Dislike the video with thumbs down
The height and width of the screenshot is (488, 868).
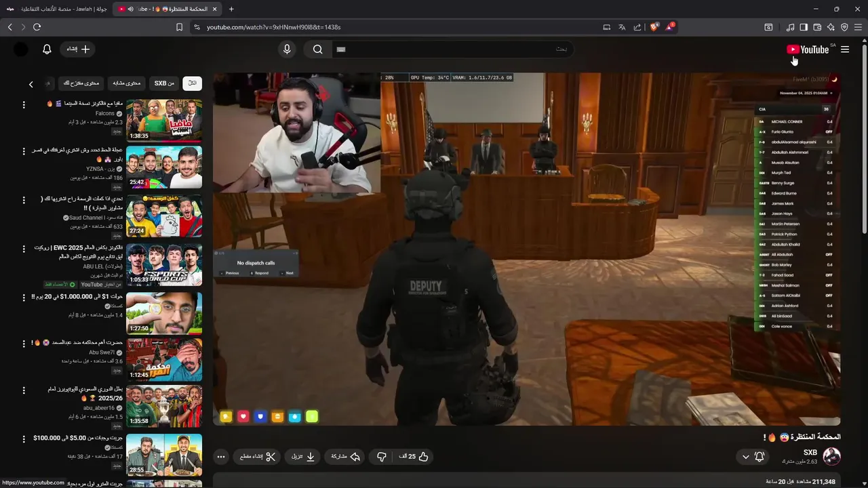tap(382, 457)
